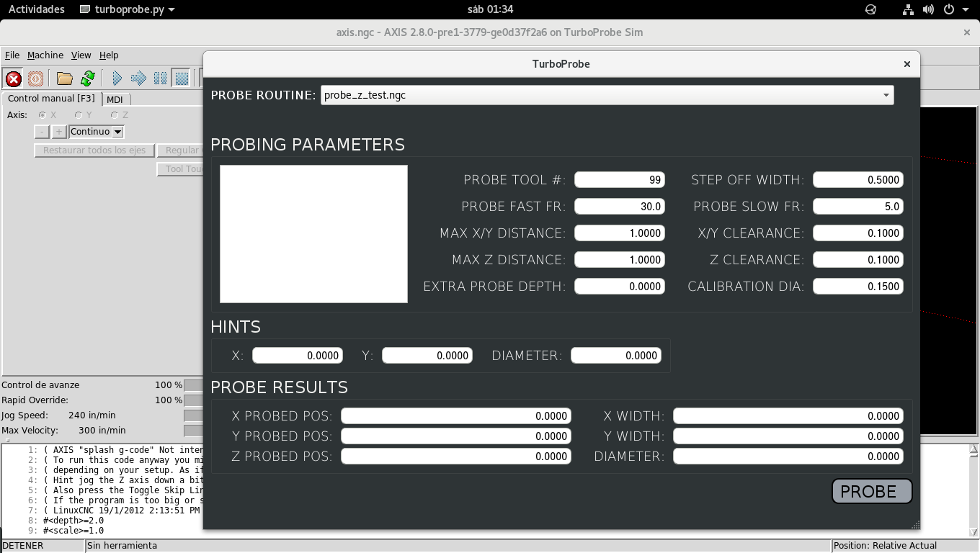This screenshot has height=553, width=980.
Task: Click the Jog Speed value '240 in/min'
Action: [92, 415]
